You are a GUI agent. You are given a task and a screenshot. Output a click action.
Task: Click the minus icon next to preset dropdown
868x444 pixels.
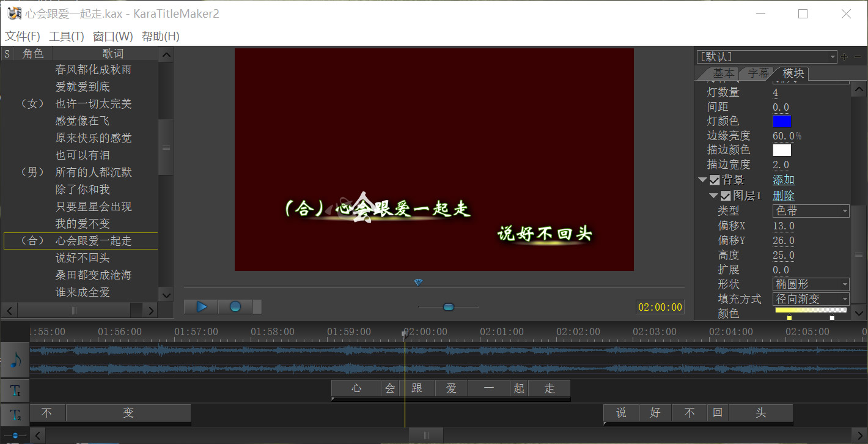click(858, 57)
